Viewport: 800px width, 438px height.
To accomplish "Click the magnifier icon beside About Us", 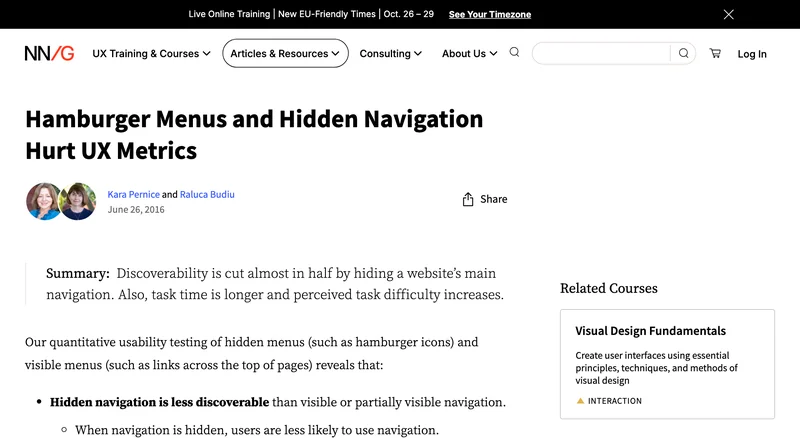I will (514, 52).
